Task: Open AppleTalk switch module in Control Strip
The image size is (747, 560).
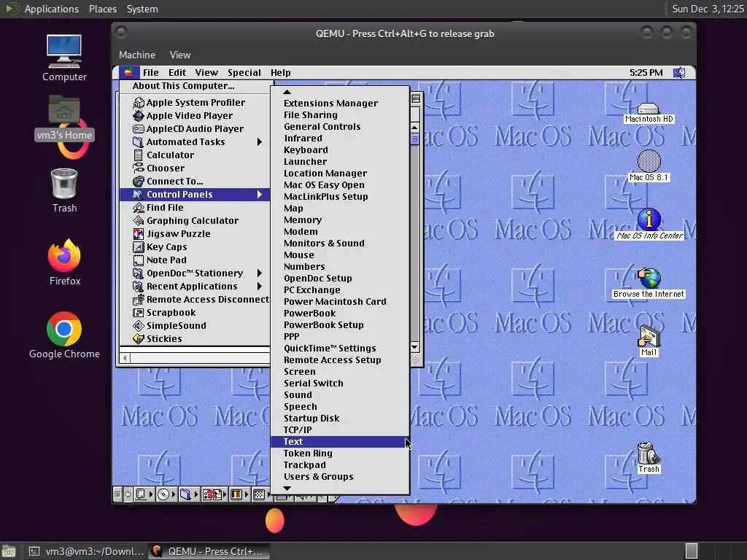Action: coord(144,495)
